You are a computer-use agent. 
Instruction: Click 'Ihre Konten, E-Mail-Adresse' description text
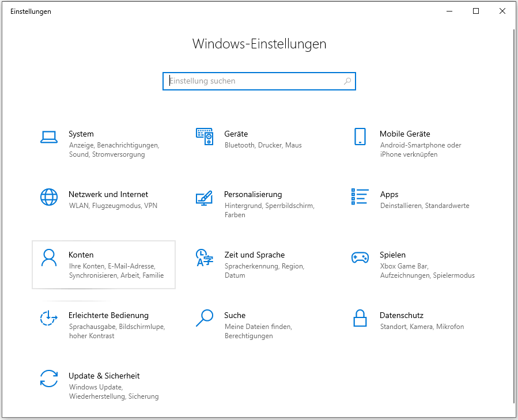click(x=112, y=266)
